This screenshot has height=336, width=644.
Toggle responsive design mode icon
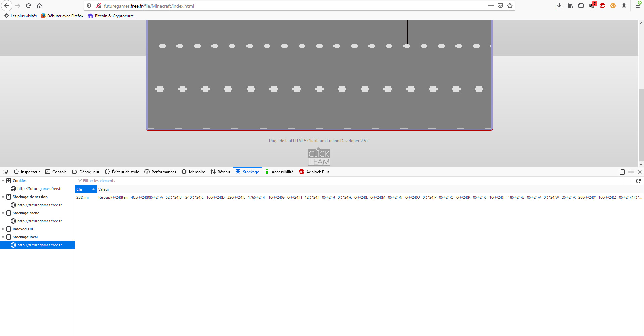[x=622, y=172]
